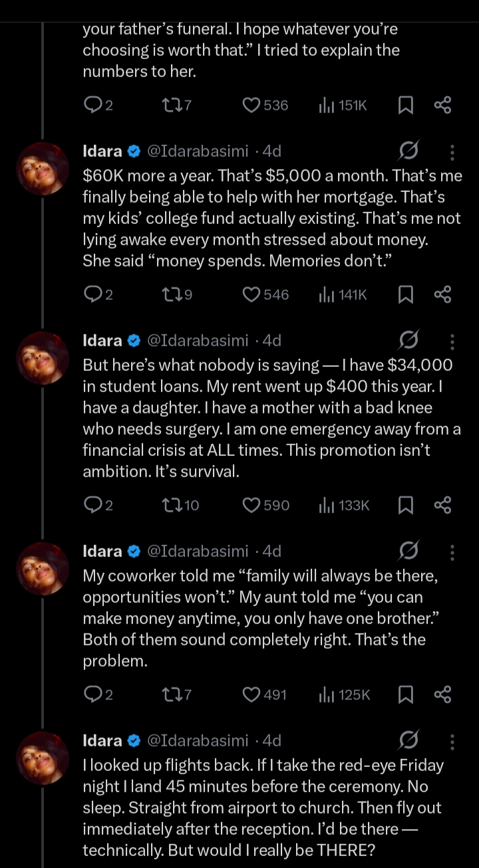
Task: Open more options on "My coworker" post
Action: [x=452, y=552]
